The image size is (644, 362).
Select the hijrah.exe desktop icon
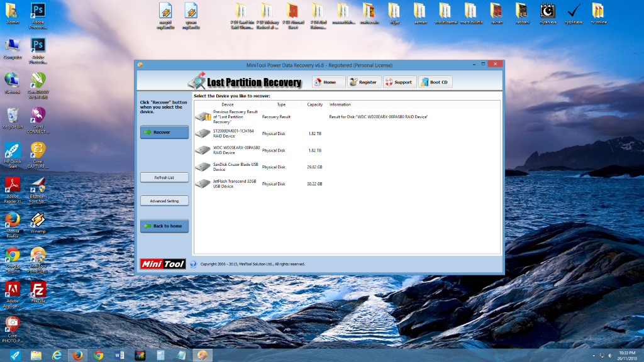point(548,14)
